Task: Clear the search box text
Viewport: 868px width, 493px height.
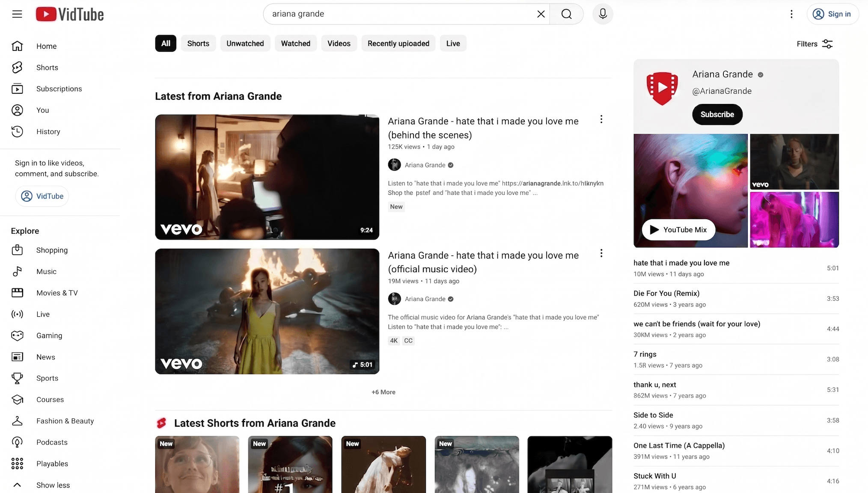Action: coord(541,14)
